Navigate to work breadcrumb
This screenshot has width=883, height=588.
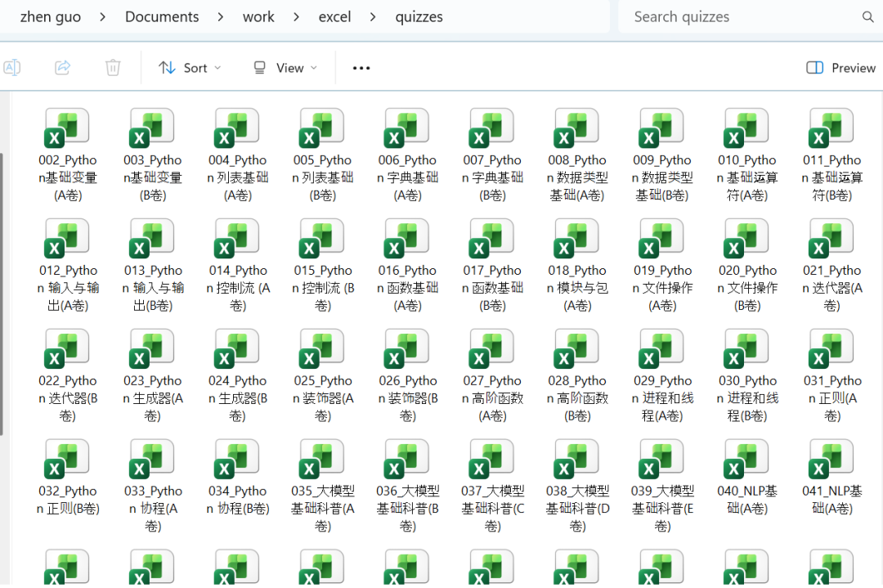coord(258,17)
